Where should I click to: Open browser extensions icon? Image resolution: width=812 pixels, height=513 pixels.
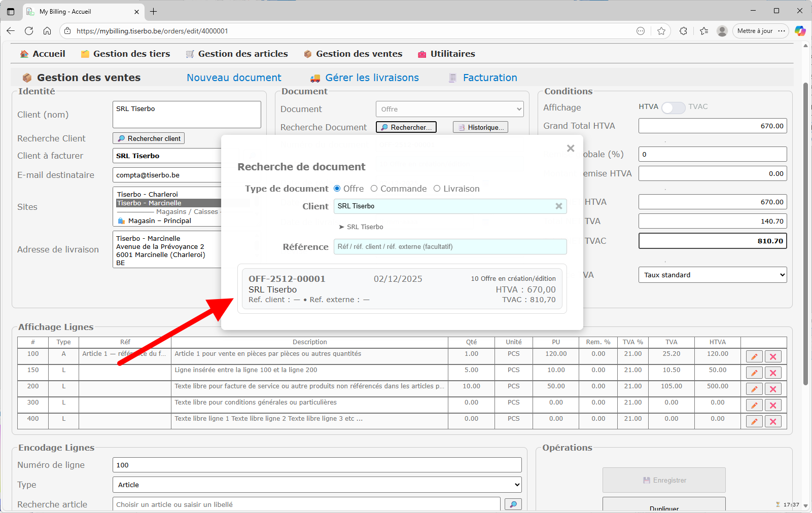pyautogui.click(x=683, y=31)
